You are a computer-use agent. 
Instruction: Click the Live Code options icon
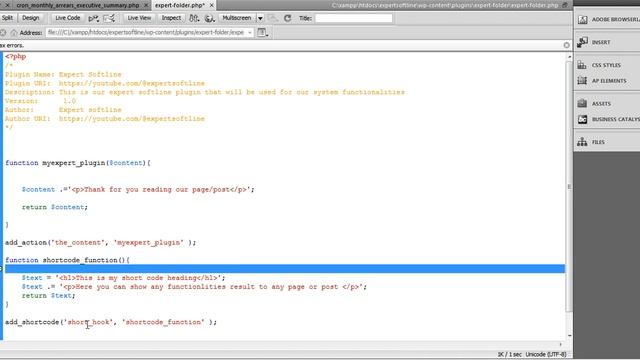click(x=93, y=18)
